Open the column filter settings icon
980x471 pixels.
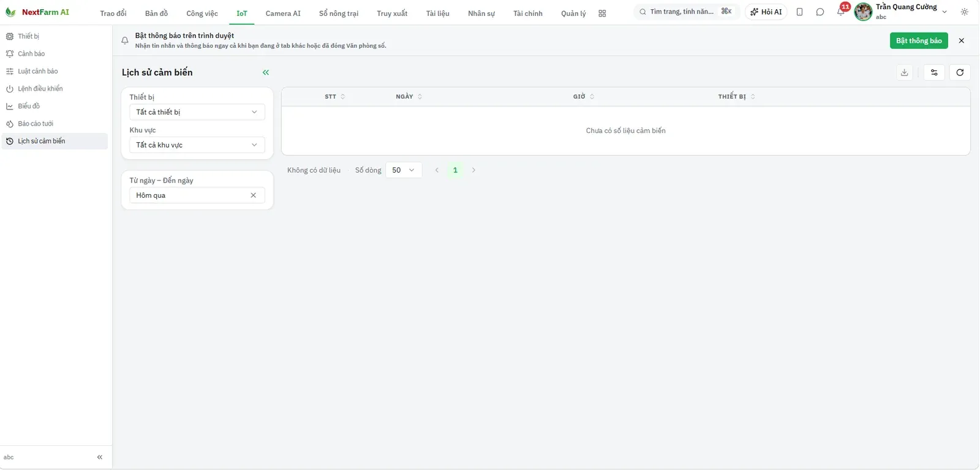tap(934, 72)
